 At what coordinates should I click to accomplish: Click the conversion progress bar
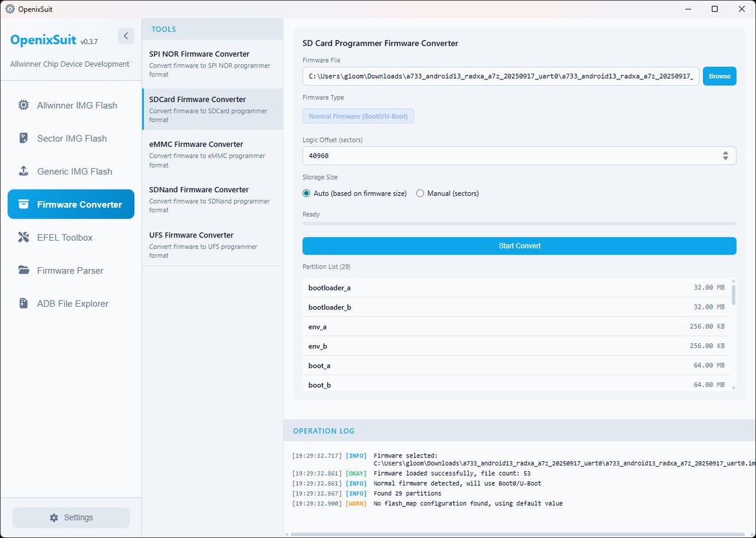click(x=519, y=223)
